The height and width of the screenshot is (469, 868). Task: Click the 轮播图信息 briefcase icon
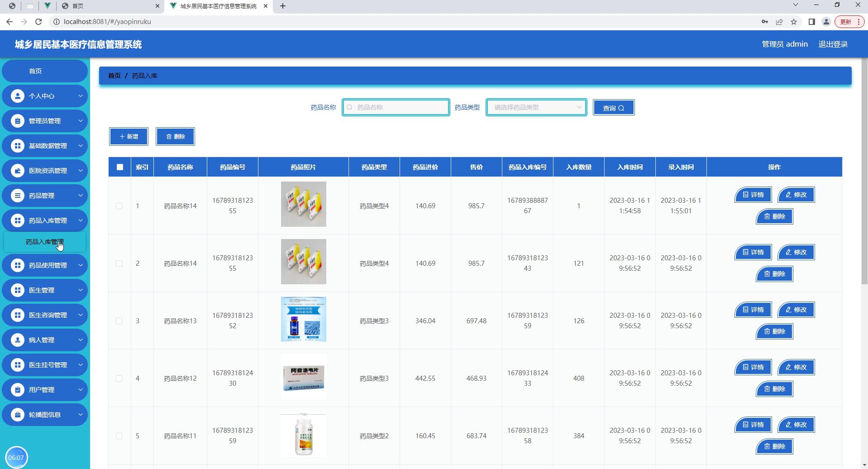pyautogui.click(x=18, y=415)
